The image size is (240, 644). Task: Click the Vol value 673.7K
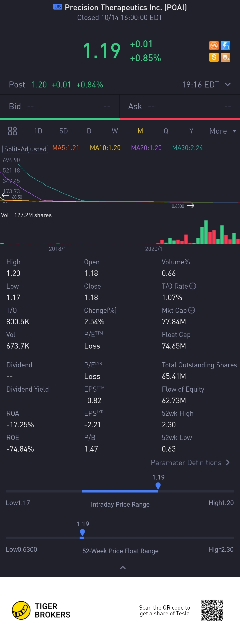point(18,346)
